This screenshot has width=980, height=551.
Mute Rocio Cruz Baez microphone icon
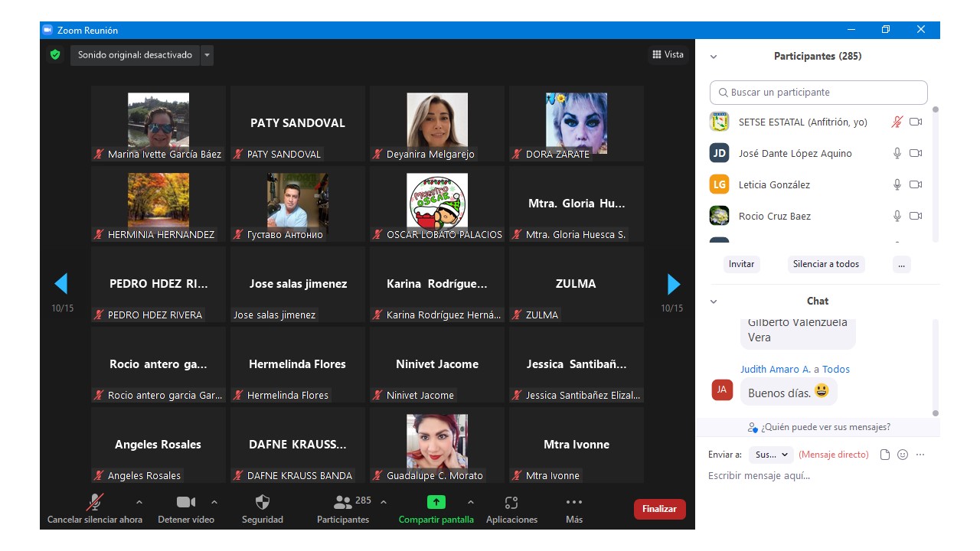tap(897, 216)
